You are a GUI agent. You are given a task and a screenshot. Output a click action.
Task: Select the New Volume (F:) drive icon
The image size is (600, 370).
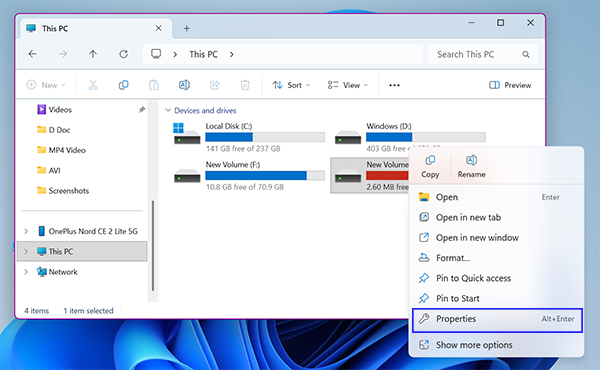(x=187, y=176)
